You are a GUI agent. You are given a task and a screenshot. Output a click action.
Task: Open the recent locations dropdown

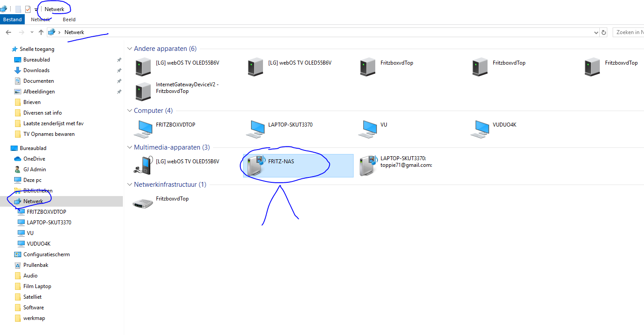click(x=32, y=32)
